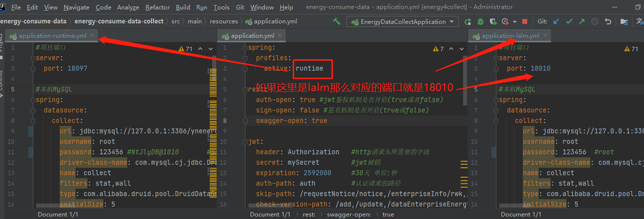644x219 pixels.
Task: Click Git update project blue arrow
Action: tap(557, 21)
